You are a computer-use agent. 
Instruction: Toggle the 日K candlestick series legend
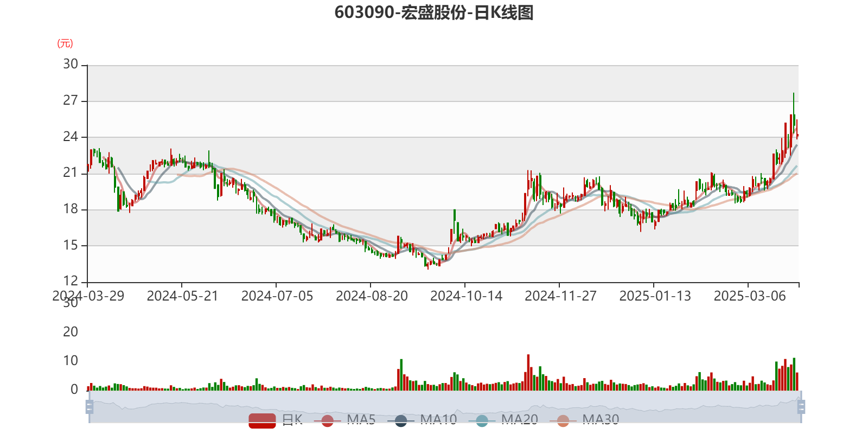(x=276, y=420)
